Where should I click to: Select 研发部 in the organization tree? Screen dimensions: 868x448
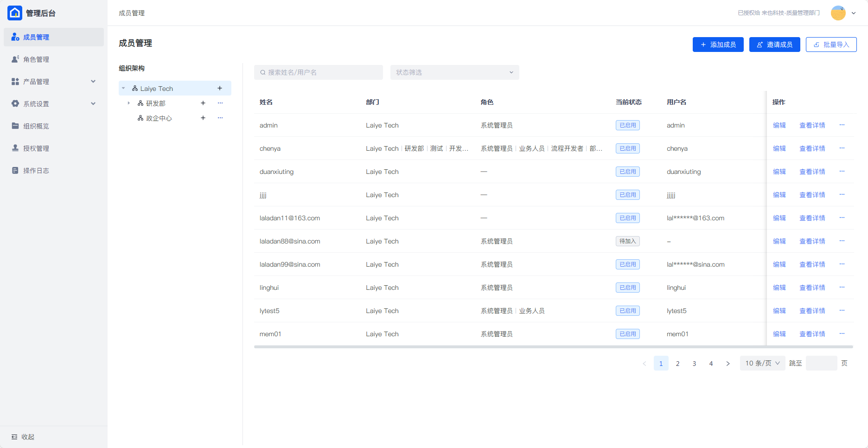(x=156, y=103)
